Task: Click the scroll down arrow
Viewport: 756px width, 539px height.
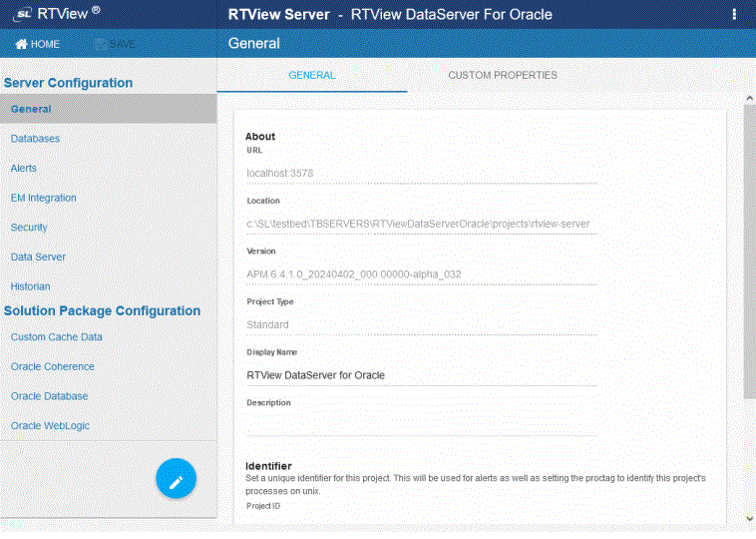Action: (x=749, y=519)
